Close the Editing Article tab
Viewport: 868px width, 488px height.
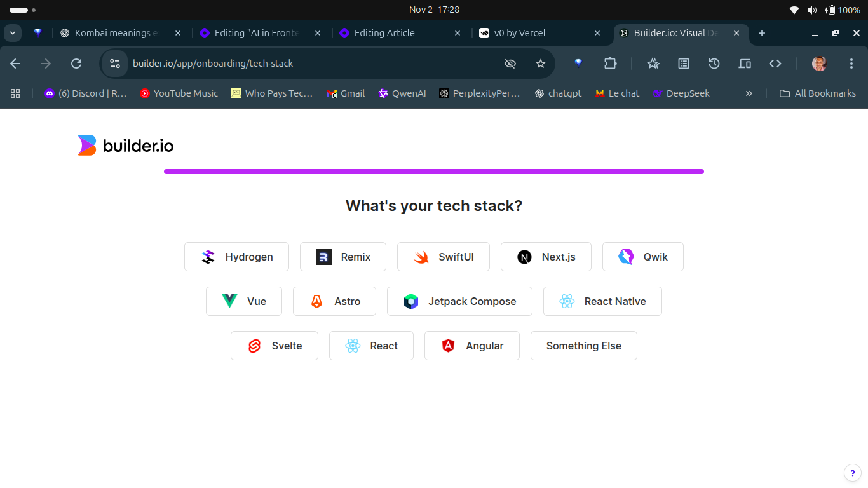click(458, 33)
